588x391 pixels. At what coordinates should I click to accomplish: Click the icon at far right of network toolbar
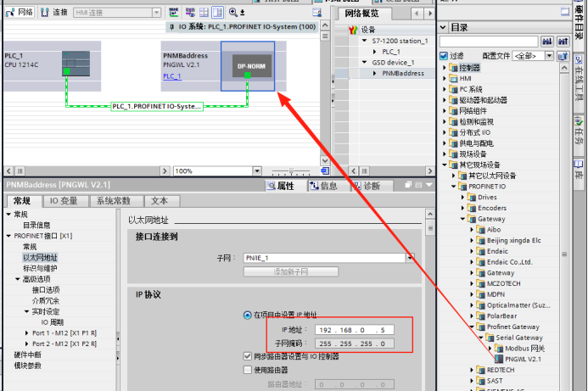pyautogui.click(x=316, y=13)
